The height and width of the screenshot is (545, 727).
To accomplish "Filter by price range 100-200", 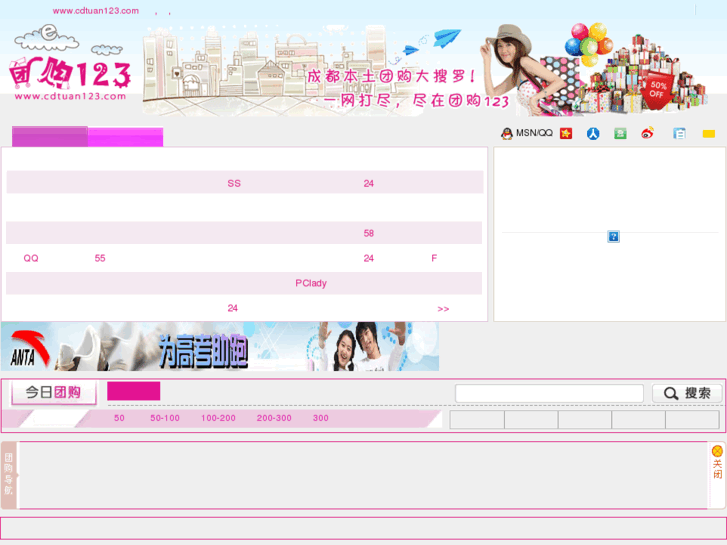I will (218, 418).
